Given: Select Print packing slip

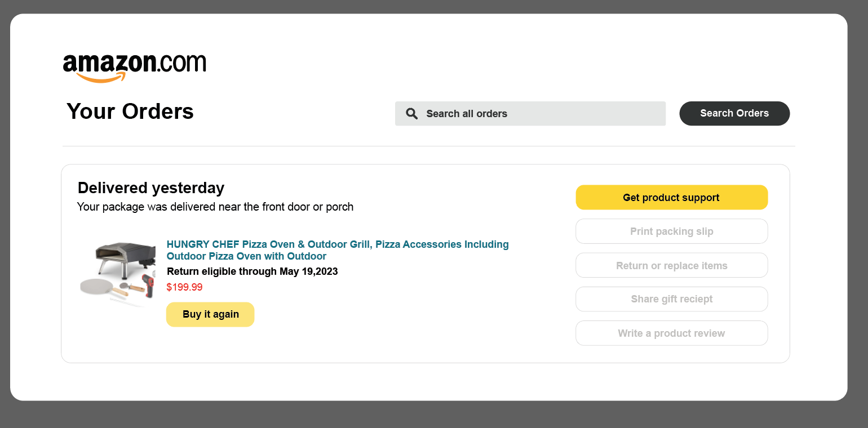Looking at the screenshot, I should click(x=671, y=231).
